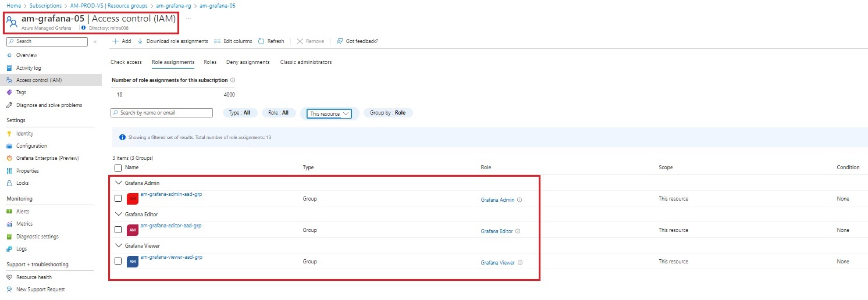The height and width of the screenshot is (300, 868).
Task: Open Diagnose and solve problems icon
Action: point(9,105)
